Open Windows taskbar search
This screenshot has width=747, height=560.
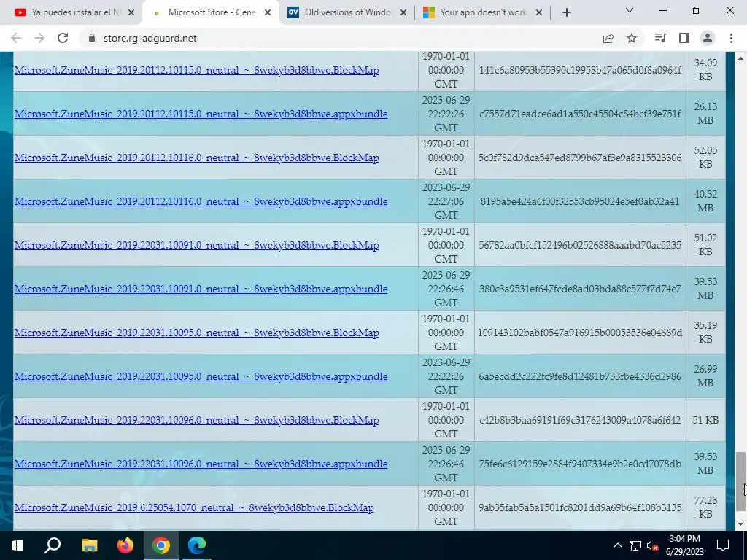[53, 545]
